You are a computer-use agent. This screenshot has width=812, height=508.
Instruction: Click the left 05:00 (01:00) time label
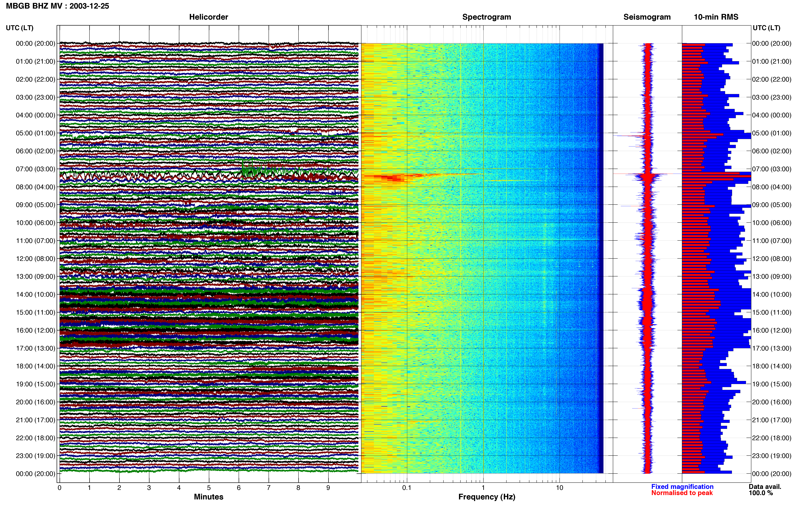pyautogui.click(x=36, y=133)
